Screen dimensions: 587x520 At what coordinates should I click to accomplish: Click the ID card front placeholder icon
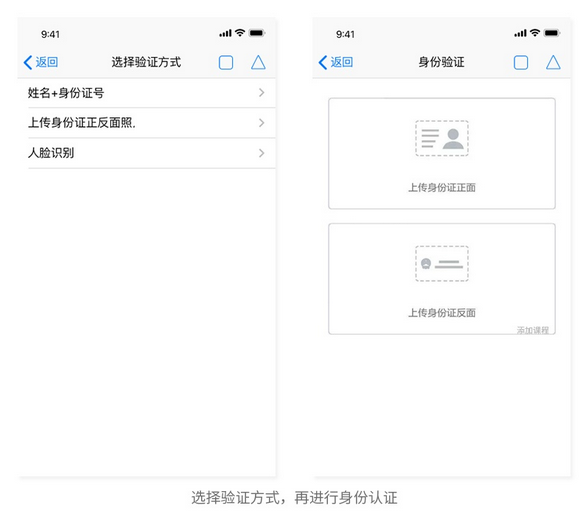pyautogui.click(x=442, y=138)
